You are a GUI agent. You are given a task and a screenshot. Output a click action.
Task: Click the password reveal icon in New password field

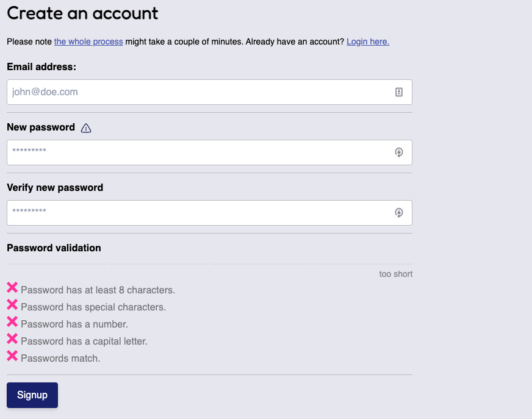click(x=399, y=152)
